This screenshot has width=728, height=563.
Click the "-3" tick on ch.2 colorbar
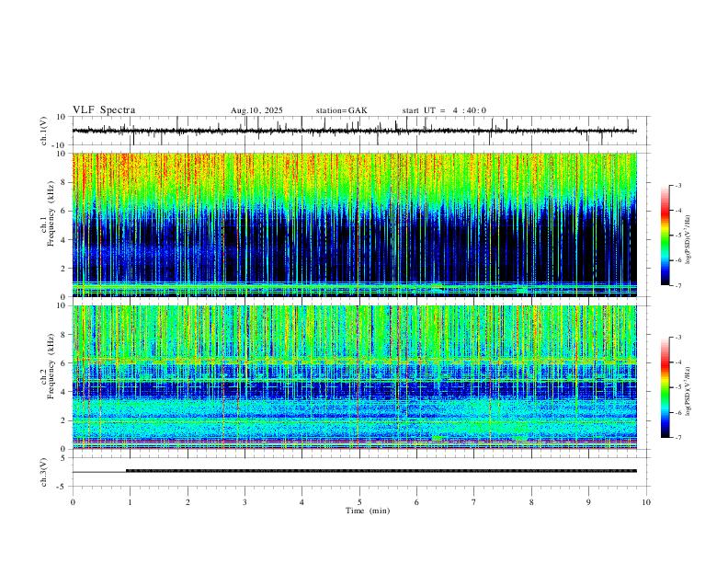click(677, 338)
